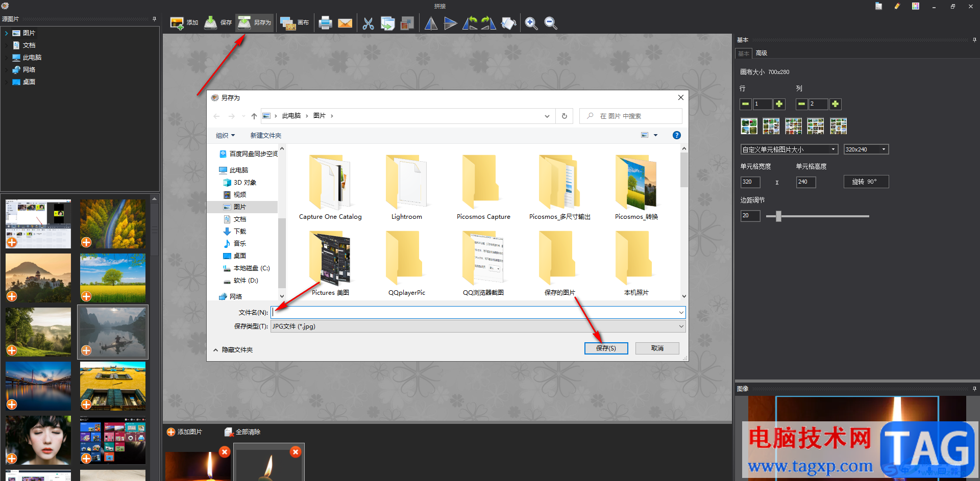Click the 另存为 save-as toolbar button

255,23
